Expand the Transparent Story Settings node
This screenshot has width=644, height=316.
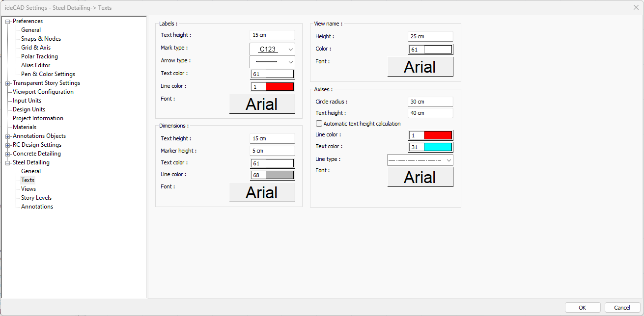coord(8,83)
